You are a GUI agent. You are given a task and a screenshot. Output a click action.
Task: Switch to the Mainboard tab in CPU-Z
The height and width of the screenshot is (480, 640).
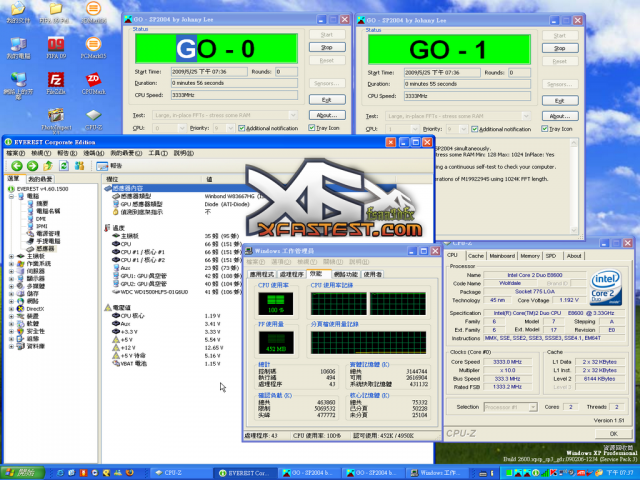click(502, 256)
